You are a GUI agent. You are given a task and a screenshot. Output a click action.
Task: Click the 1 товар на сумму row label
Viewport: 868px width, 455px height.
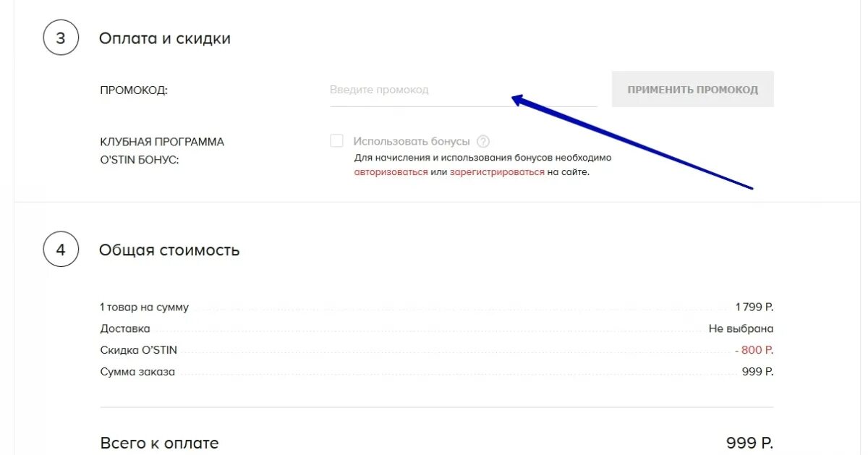tap(145, 307)
